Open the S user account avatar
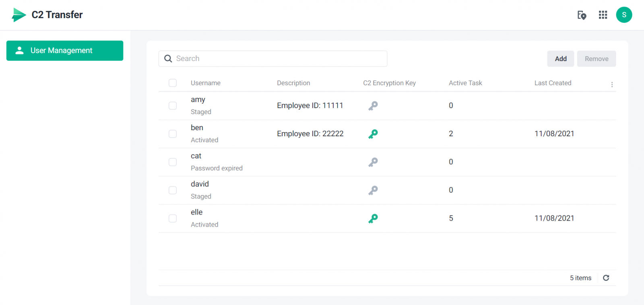644x305 pixels. tap(624, 15)
